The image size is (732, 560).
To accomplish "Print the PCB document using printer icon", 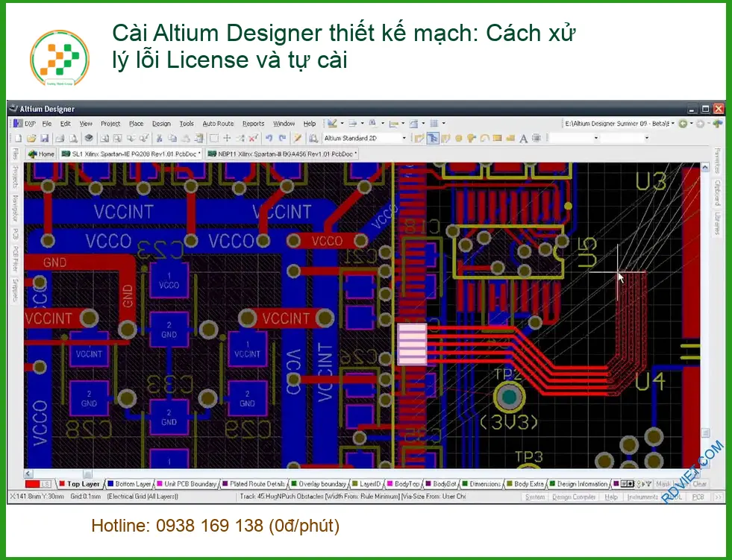I will click(60, 138).
